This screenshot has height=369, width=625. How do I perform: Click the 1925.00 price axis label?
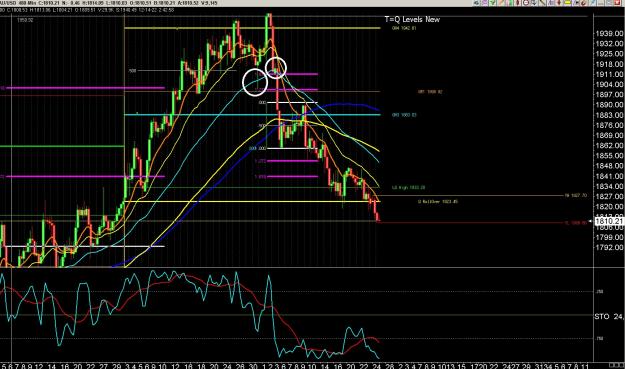click(x=609, y=54)
